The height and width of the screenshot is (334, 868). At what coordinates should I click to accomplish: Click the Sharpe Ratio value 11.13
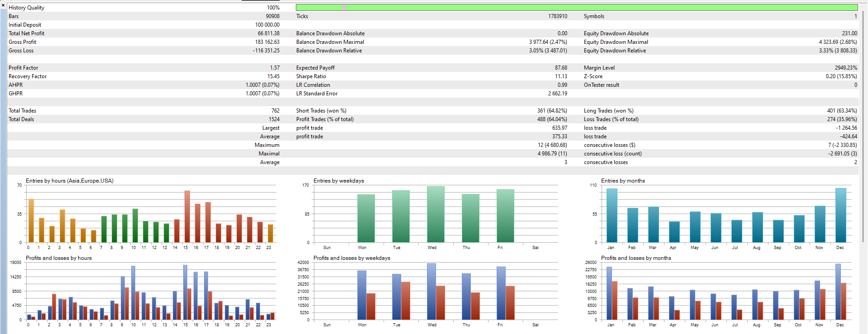561,76
